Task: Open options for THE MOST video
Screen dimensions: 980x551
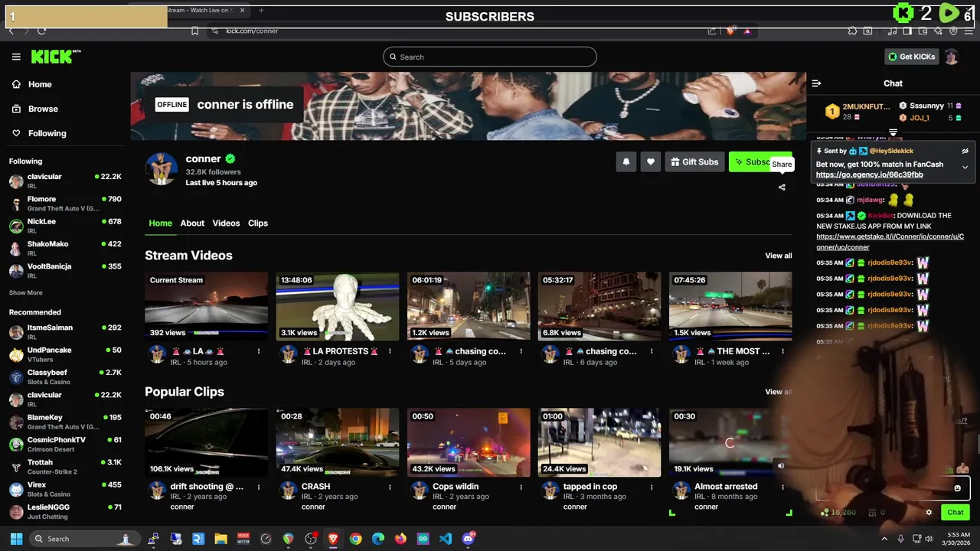Action: click(x=782, y=351)
